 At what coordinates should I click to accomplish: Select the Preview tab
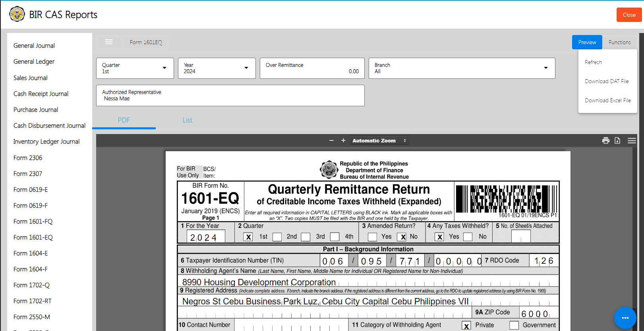click(587, 42)
